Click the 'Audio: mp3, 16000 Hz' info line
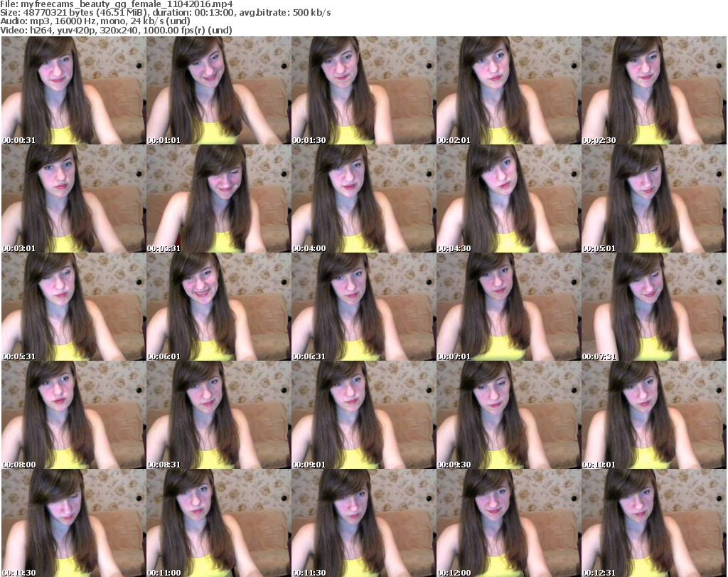 coord(95,21)
